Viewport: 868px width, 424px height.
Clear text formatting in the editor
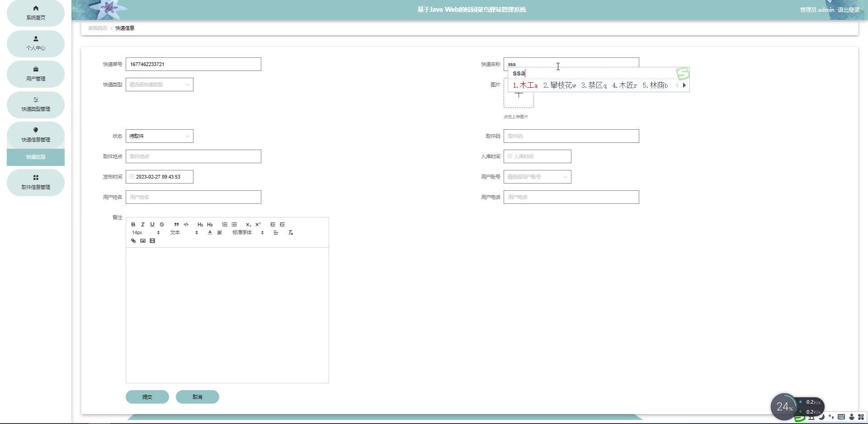(291, 233)
